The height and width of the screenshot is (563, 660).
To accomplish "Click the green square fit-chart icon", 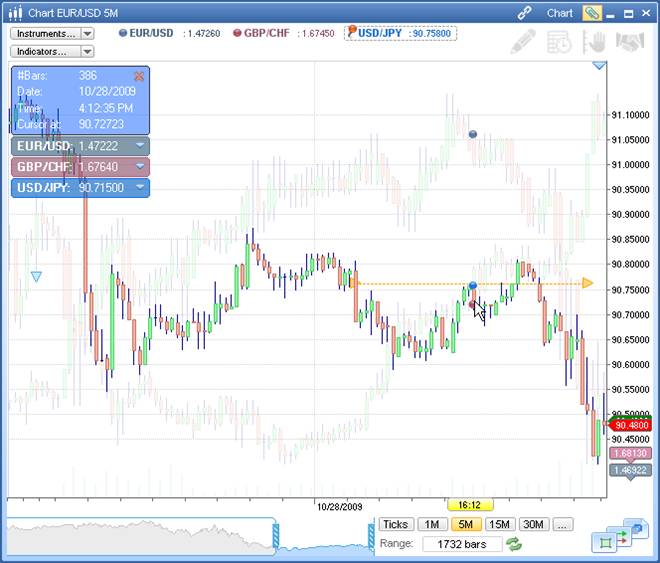I will pyautogui.click(x=605, y=543).
